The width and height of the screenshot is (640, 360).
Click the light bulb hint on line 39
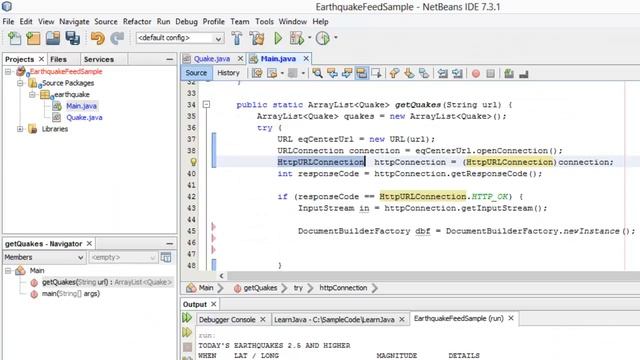click(193, 162)
